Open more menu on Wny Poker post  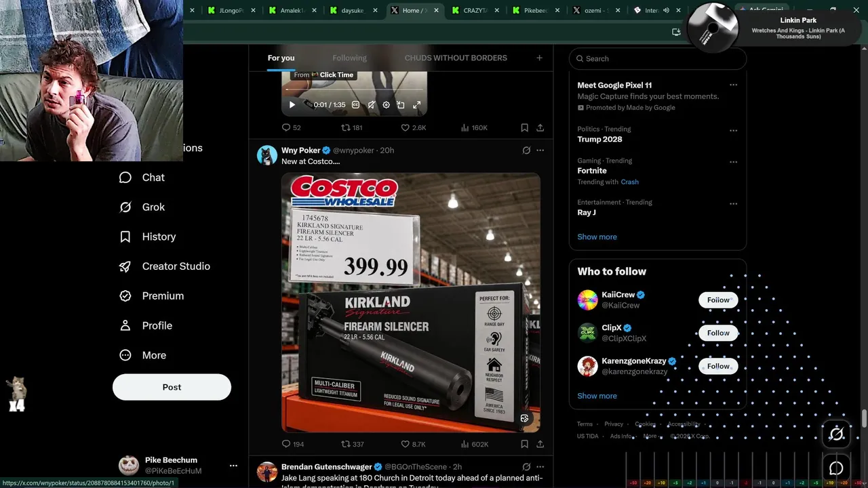pos(540,150)
